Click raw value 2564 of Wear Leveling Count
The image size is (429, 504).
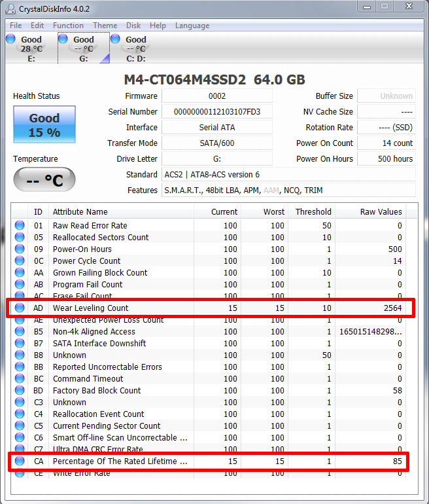coord(393,308)
